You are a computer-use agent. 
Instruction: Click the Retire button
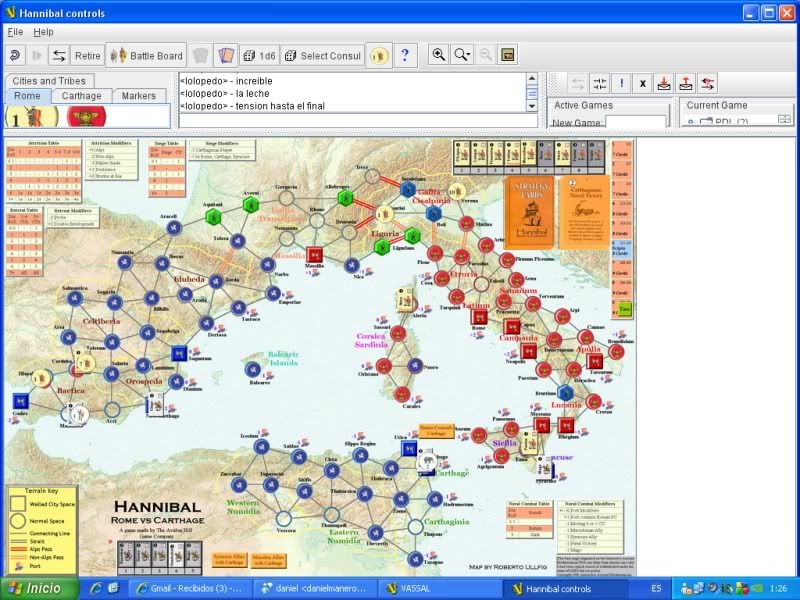coord(87,56)
